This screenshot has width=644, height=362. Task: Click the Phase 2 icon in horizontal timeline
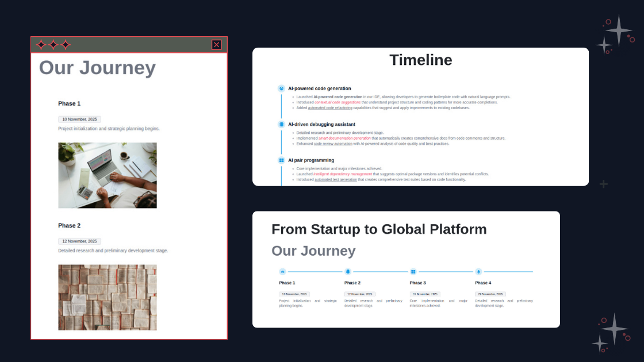click(x=348, y=272)
